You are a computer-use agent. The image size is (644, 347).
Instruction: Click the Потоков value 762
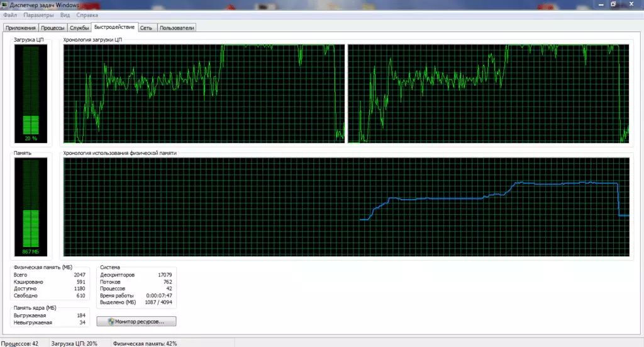pyautogui.click(x=167, y=282)
